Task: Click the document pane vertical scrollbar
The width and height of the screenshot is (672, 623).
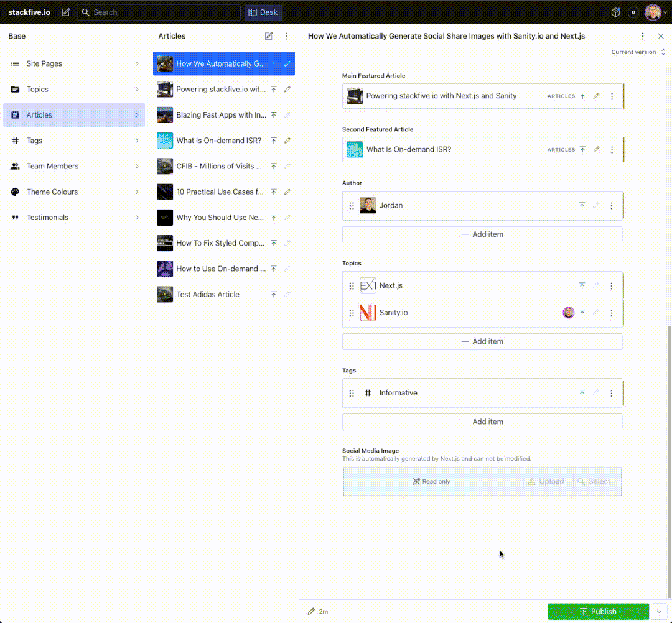Action: point(668,461)
